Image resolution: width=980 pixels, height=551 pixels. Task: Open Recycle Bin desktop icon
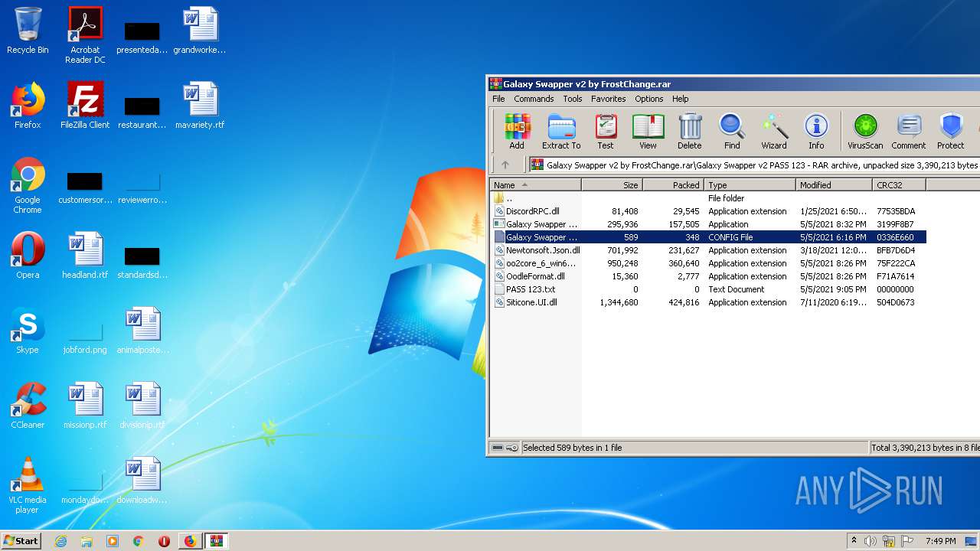pos(28,31)
